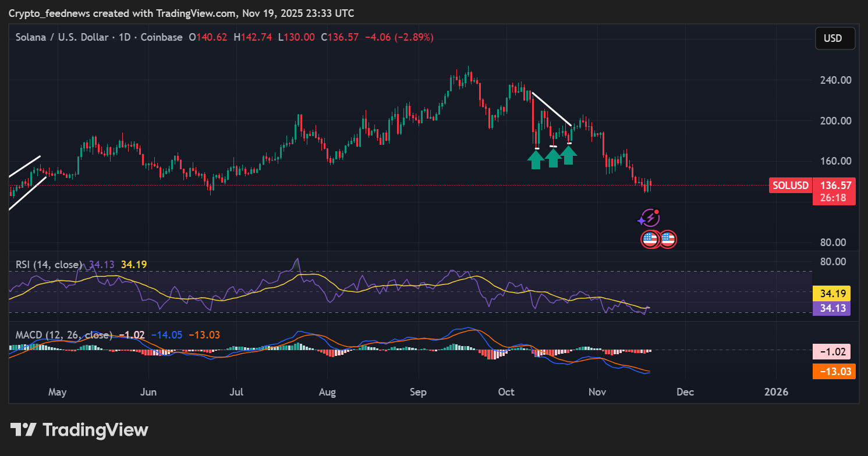Image resolution: width=868 pixels, height=456 pixels.
Task: Select the RSI (14, close) indicator legend
Action: click(49, 265)
